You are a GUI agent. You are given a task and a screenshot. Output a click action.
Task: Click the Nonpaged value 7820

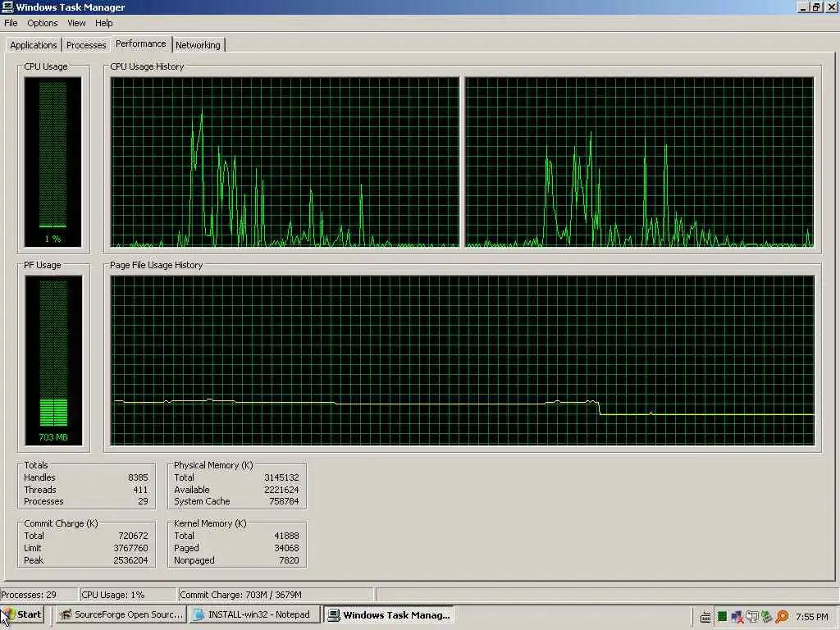pyautogui.click(x=289, y=560)
